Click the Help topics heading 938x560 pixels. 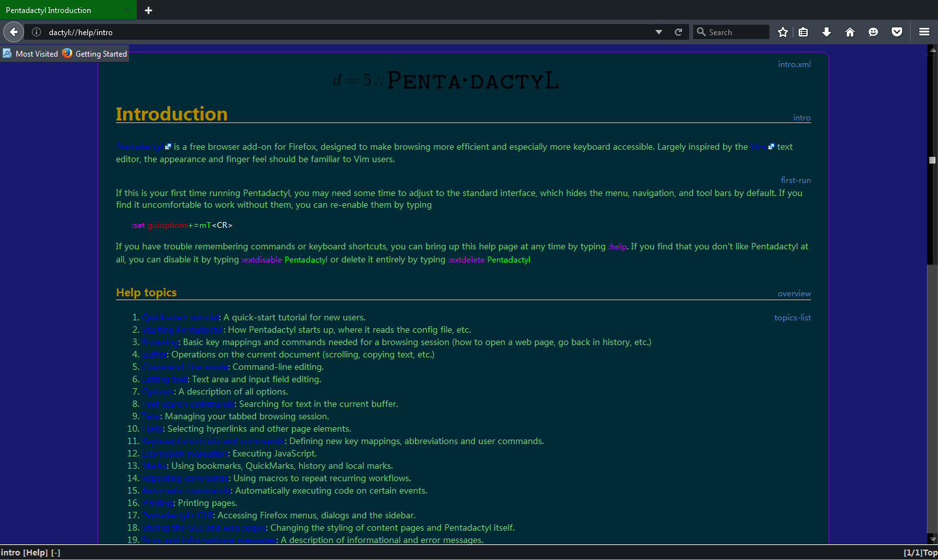point(147,292)
